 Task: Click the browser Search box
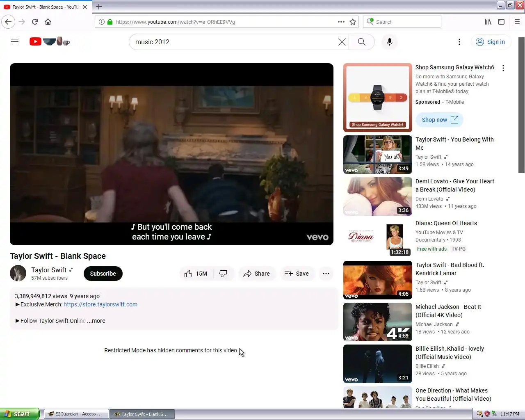point(402,22)
